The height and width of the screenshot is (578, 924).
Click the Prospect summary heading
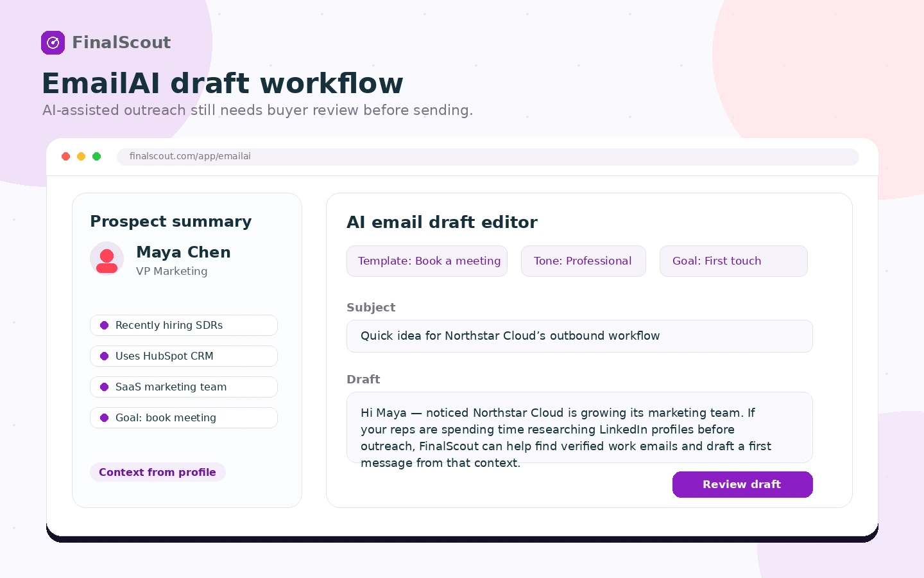(171, 222)
